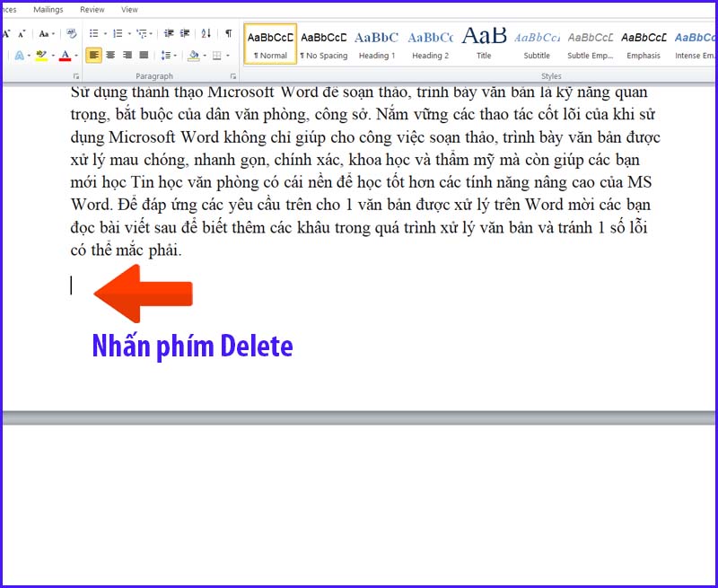
Task: Click the Line Spacing icon
Action: click(x=166, y=56)
